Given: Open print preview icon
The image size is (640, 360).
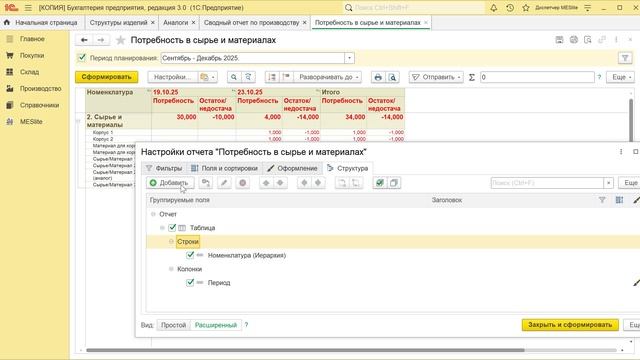Looking at the screenshot, I should pyautogui.click(x=392, y=77).
